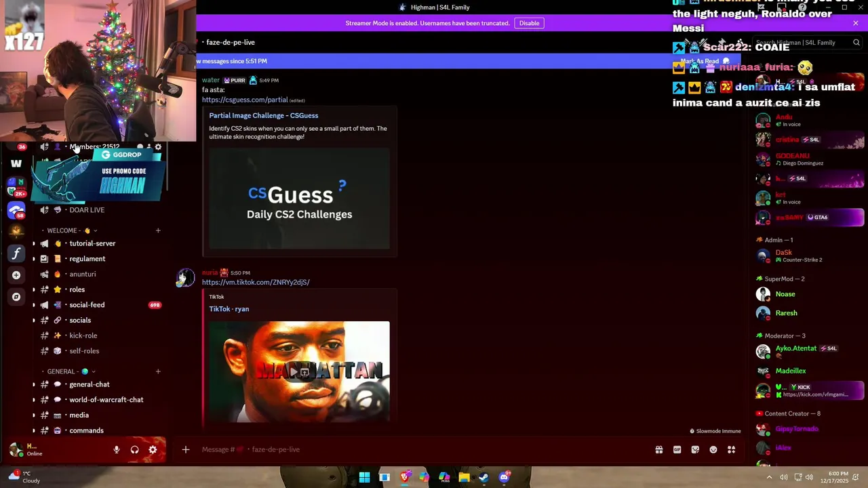868x488 pixels.
Task: Open Steam from taskbar
Action: click(x=484, y=477)
